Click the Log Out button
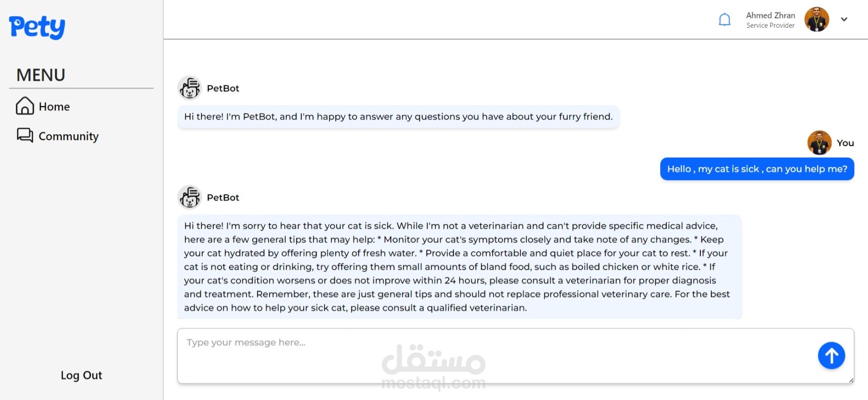 pos(82,375)
